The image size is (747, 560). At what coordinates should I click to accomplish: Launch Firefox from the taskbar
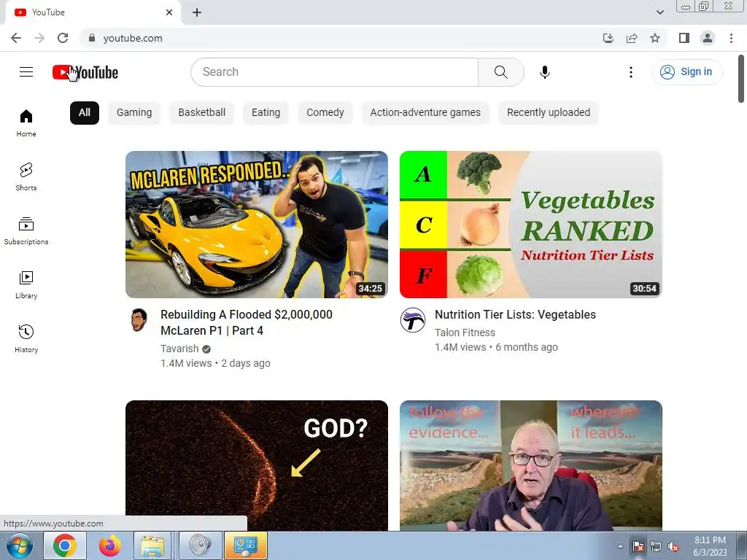pos(110,545)
